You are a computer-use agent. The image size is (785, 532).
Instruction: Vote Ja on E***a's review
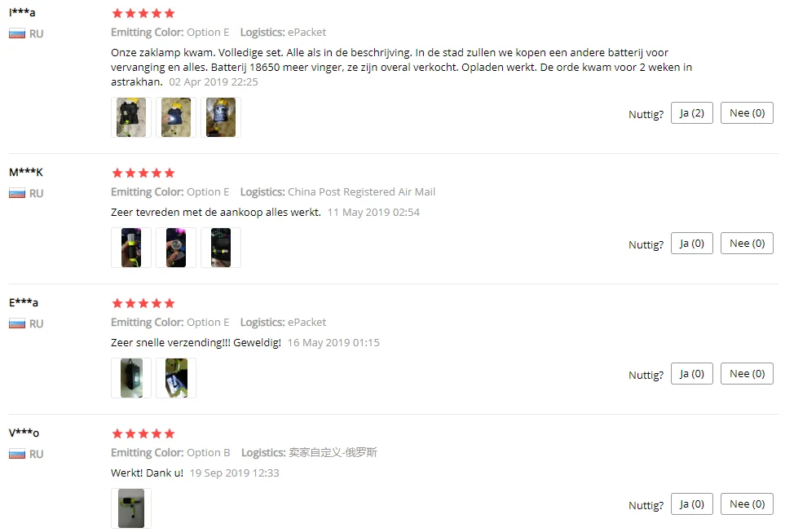point(691,374)
